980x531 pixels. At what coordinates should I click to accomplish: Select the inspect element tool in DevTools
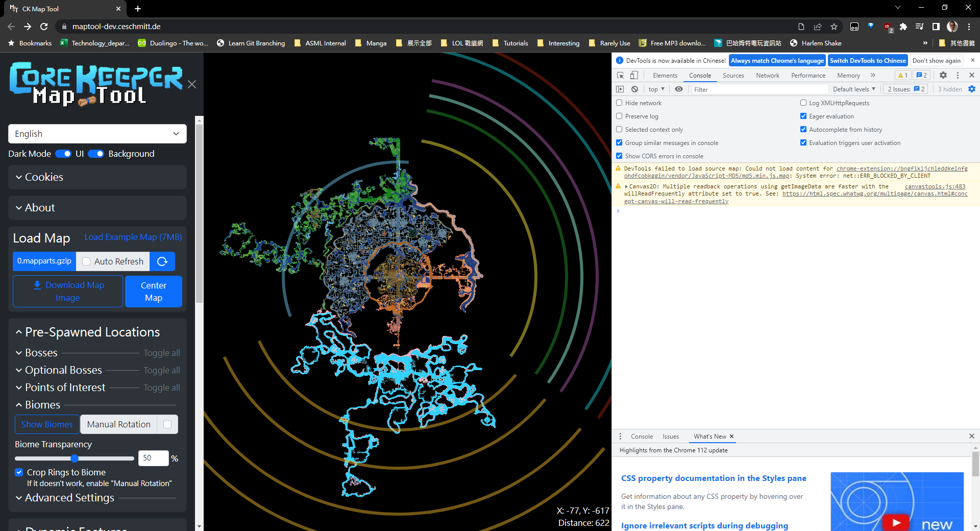click(620, 75)
